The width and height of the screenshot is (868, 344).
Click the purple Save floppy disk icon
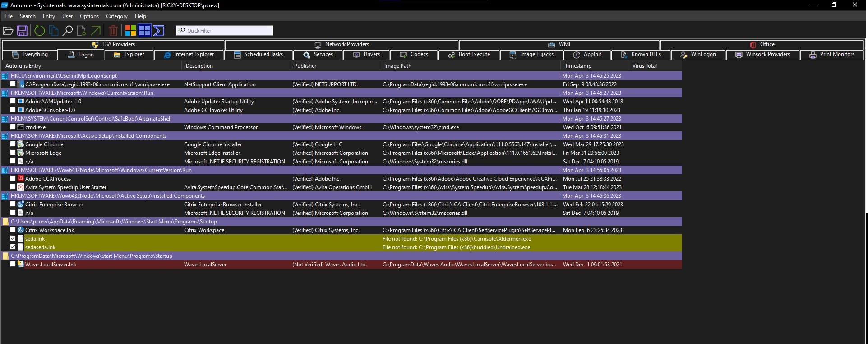[22, 31]
